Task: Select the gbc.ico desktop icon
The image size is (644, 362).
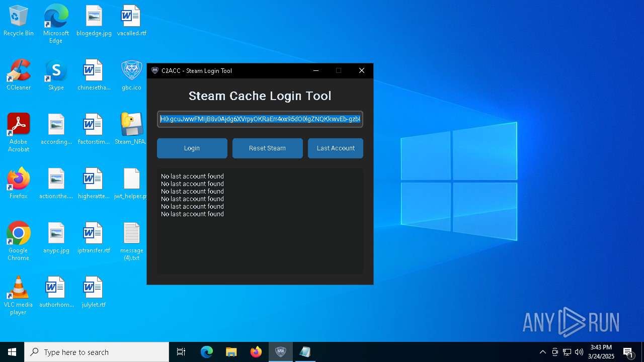Action: pyautogui.click(x=131, y=75)
